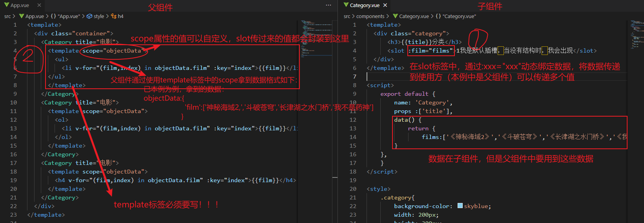Click the .category{ selector line
The height and width of the screenshot is (223, 644).
tap(398, 197)
